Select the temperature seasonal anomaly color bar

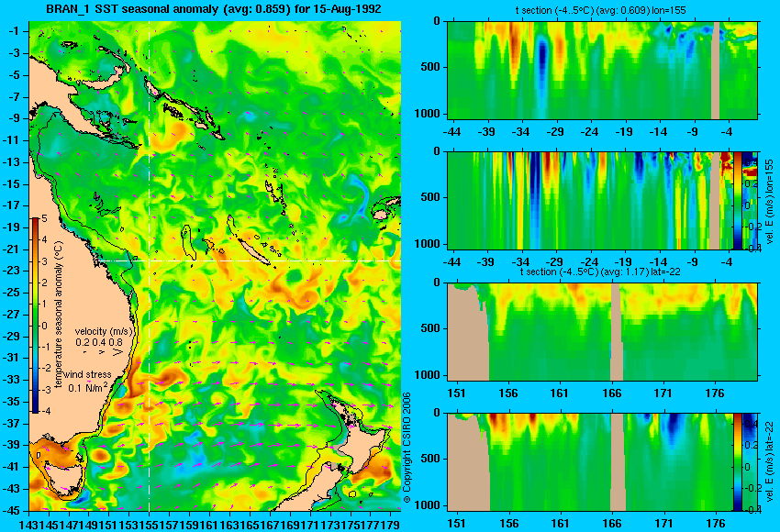(36, 316)
